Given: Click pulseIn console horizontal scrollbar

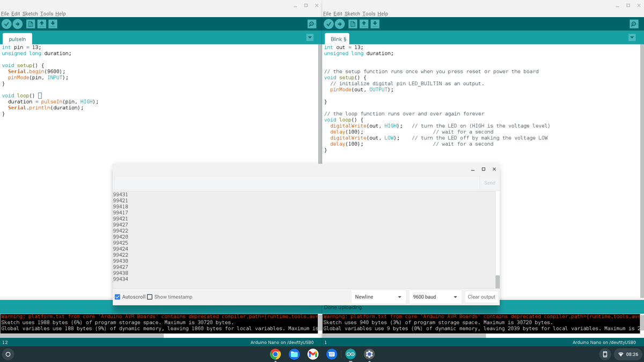Looking at the screenshot, I should click(x=82, y=336).
